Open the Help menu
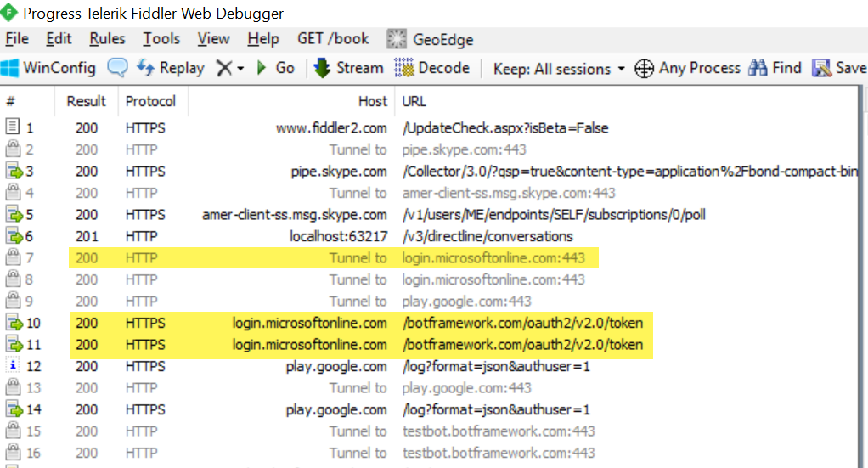The image size is (868, 468). [263, 39]
